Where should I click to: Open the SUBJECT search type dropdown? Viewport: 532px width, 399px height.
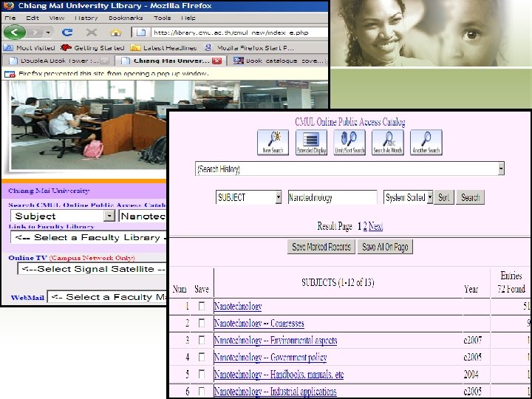(x=279, y=197)
